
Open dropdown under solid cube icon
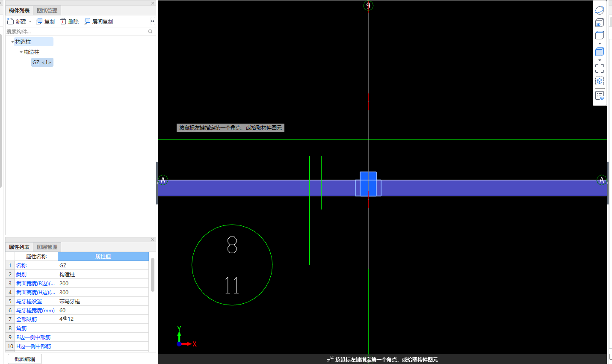click(600, 60)
